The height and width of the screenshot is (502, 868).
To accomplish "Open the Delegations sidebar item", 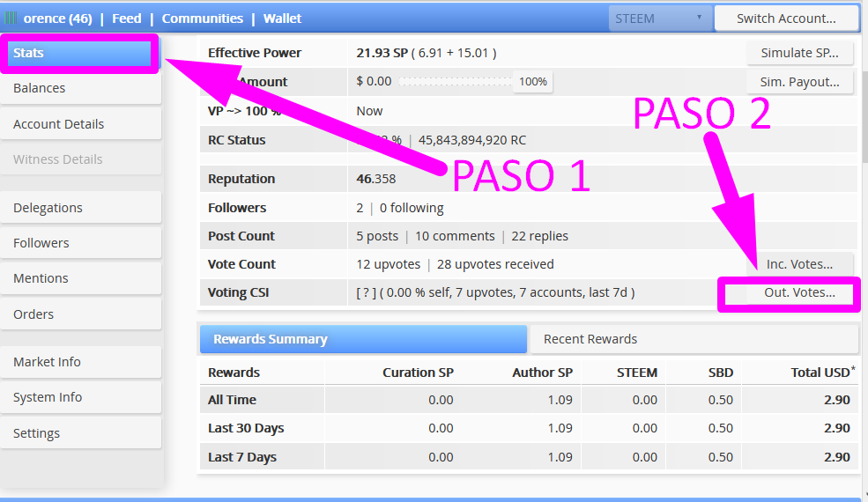I will point(81,208).
